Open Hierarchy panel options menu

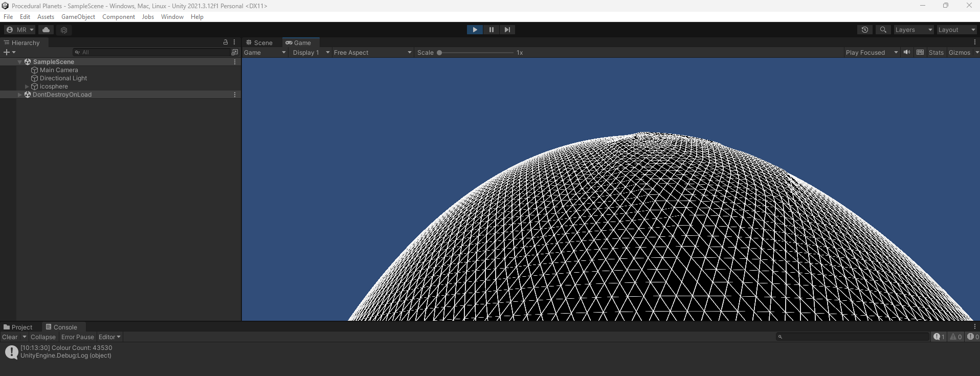[235, 42]
